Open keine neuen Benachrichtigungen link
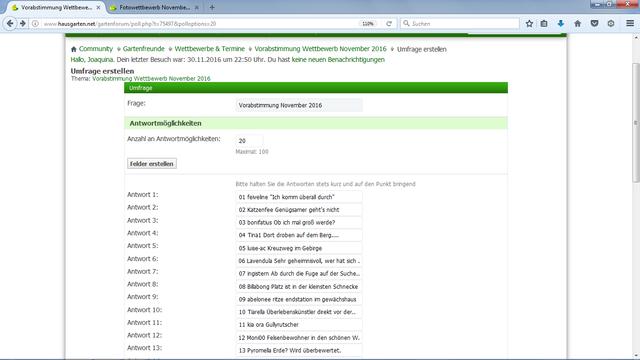The height and width of the screenshot is (360, 640). point(338,60)
